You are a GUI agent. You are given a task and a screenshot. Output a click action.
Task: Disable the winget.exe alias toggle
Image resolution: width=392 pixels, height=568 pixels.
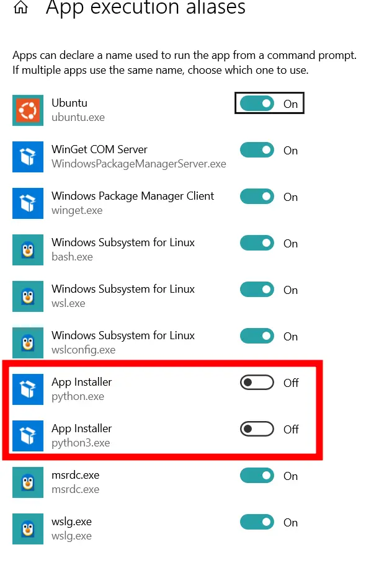257,197
